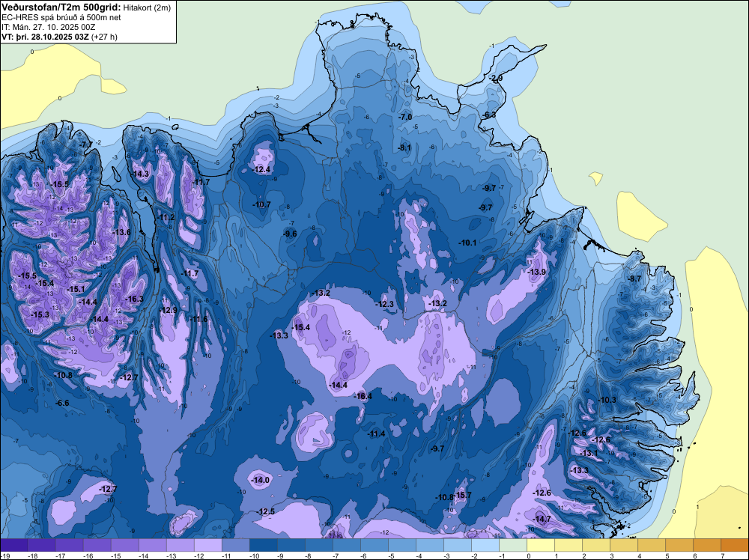Click the -12.5 temperature value

pyautogui.click(x=266, y=511)
